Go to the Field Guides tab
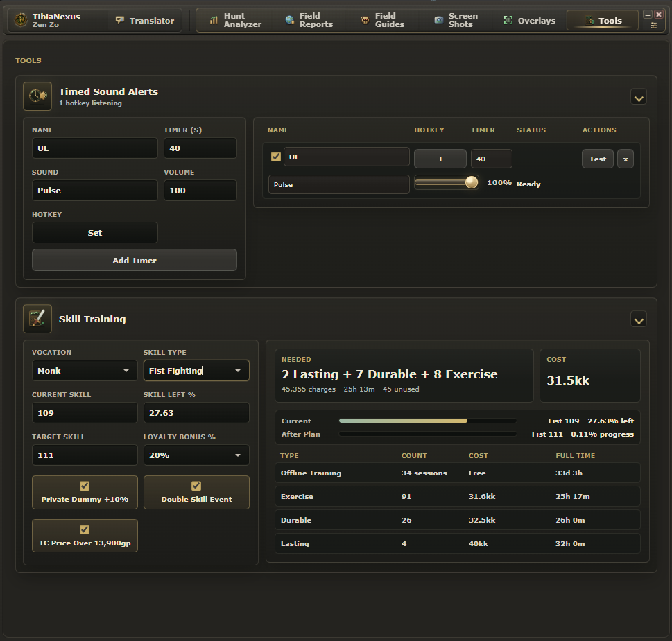672x641 pixels. 382,20
